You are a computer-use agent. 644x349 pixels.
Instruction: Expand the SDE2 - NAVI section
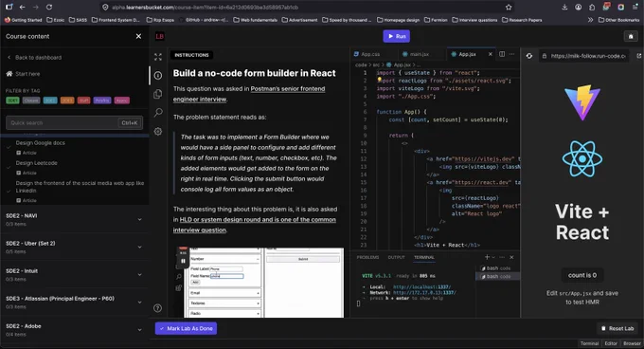[x=74, y=219]
